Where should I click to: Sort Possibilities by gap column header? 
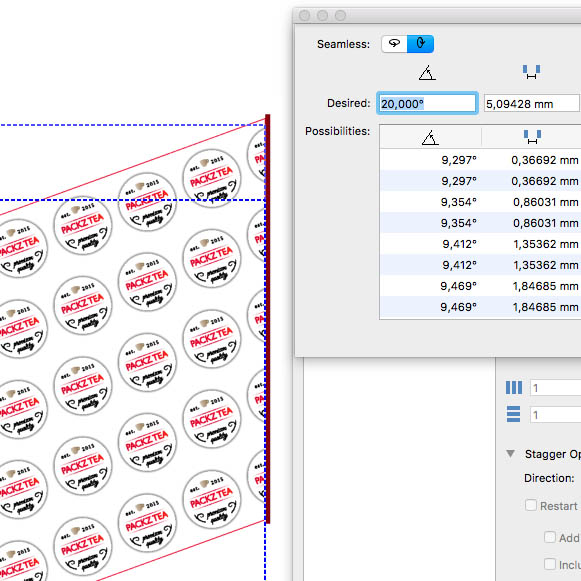click(532, 137)
